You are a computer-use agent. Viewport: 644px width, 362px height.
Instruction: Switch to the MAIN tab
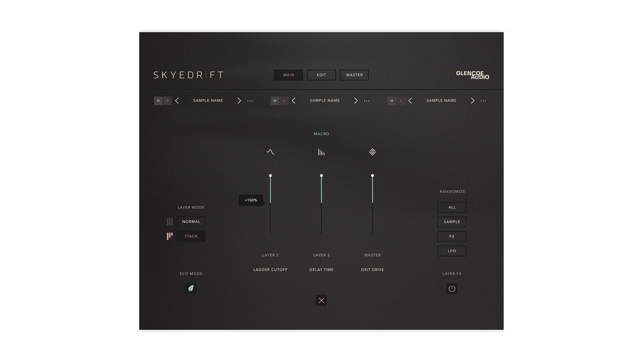pos(288,75)
